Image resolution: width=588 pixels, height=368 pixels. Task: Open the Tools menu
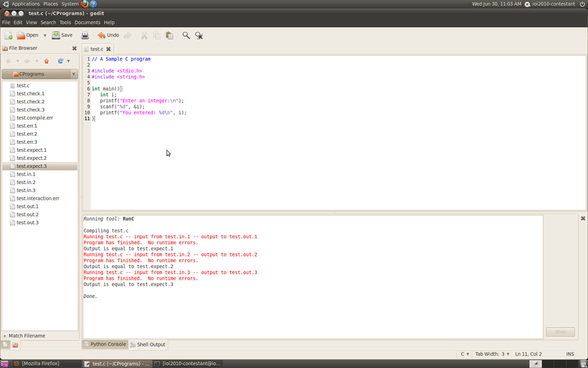65,23
